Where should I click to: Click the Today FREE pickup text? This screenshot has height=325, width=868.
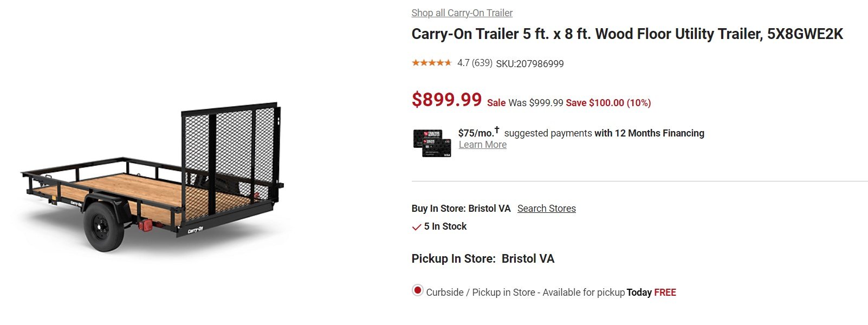coord(651,292)
